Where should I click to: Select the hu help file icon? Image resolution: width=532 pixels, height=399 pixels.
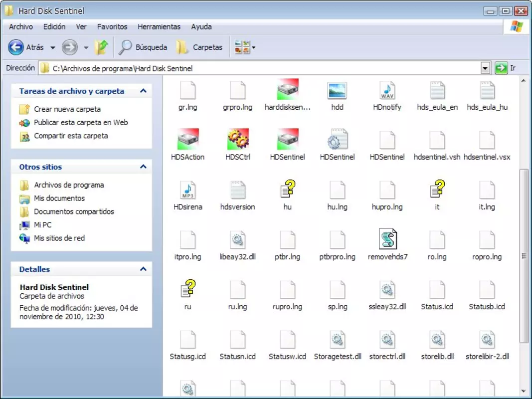pyautogui.click(x=288, y=189)
